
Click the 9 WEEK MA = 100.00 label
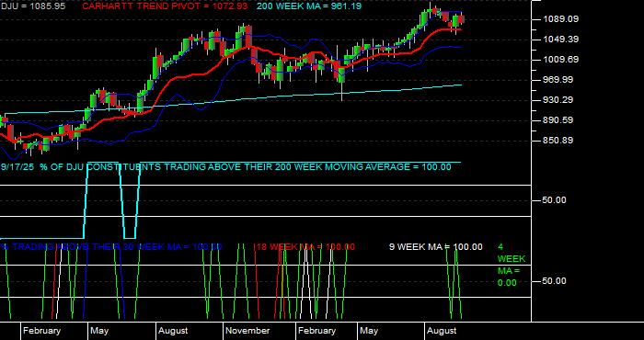pos(436,247)
